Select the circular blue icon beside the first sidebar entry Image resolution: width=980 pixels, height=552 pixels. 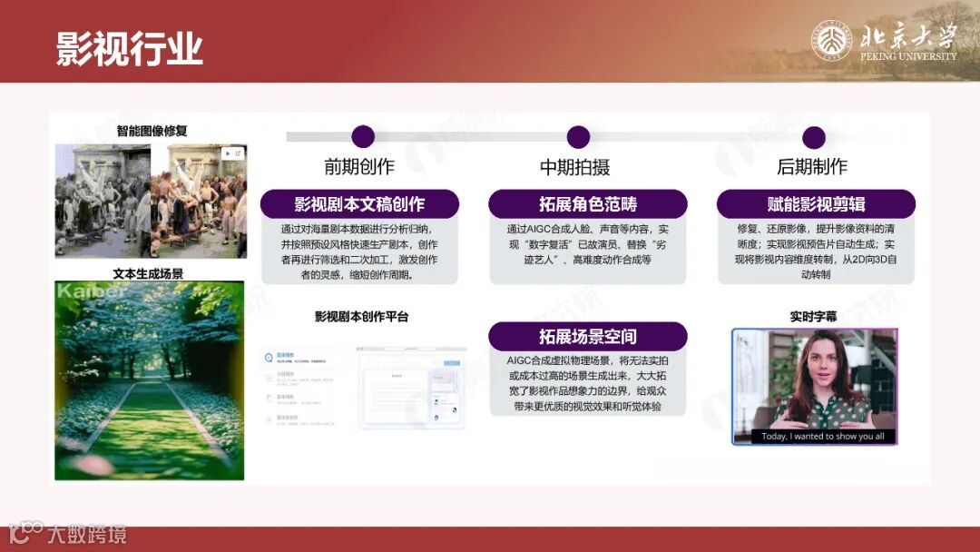268,356
